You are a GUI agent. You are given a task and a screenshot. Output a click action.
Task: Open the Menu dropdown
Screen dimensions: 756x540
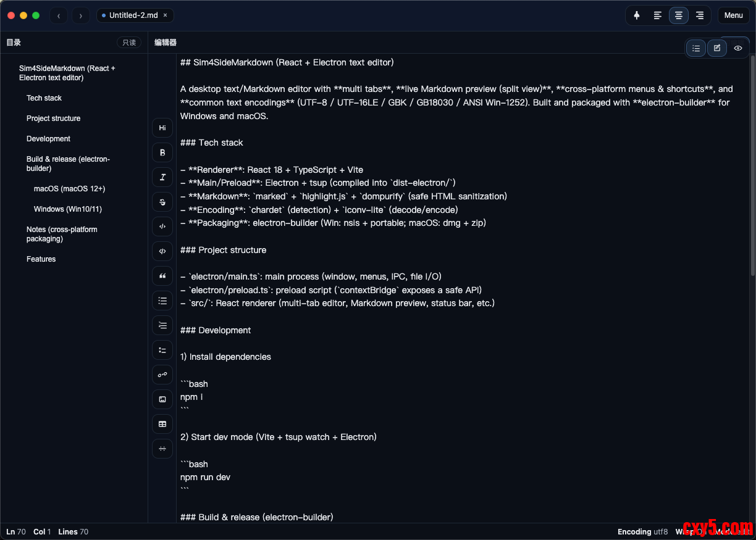(x=733, y=15)
